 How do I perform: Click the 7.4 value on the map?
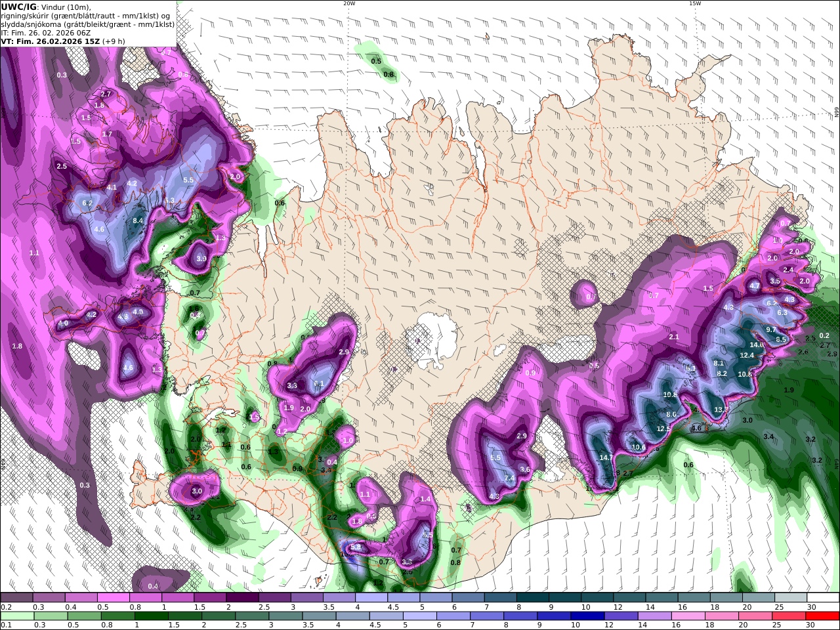click(509, 478)
